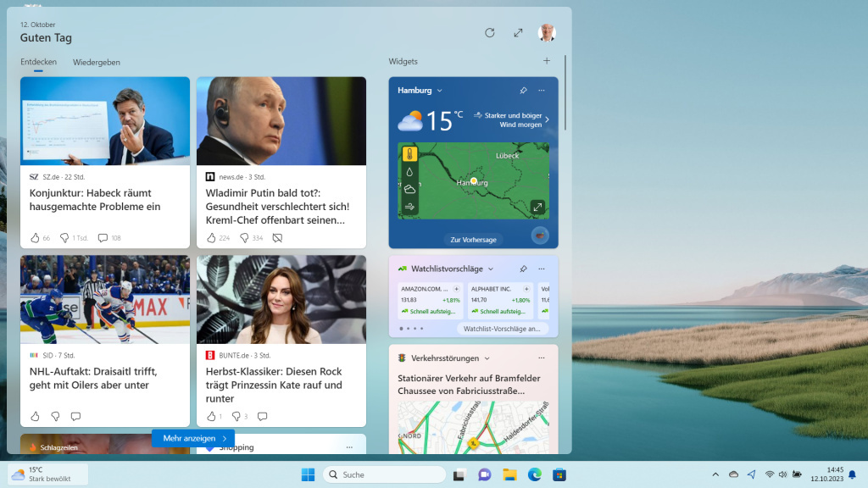Expand the Watchlistvorschläge dropdown chevron
868x488 pixels.
[491, 269]
